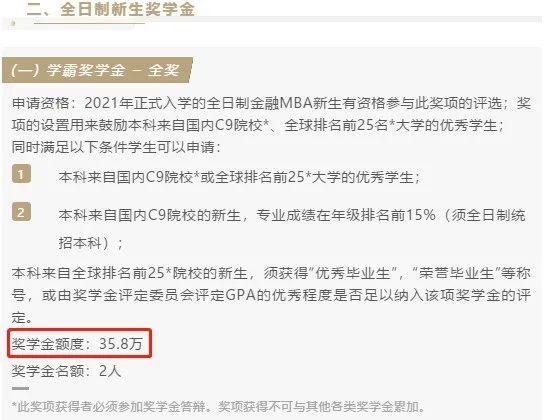Click the 招本科) continuation line
Viewport: 545px width, 420px height.
coord(90,243)
